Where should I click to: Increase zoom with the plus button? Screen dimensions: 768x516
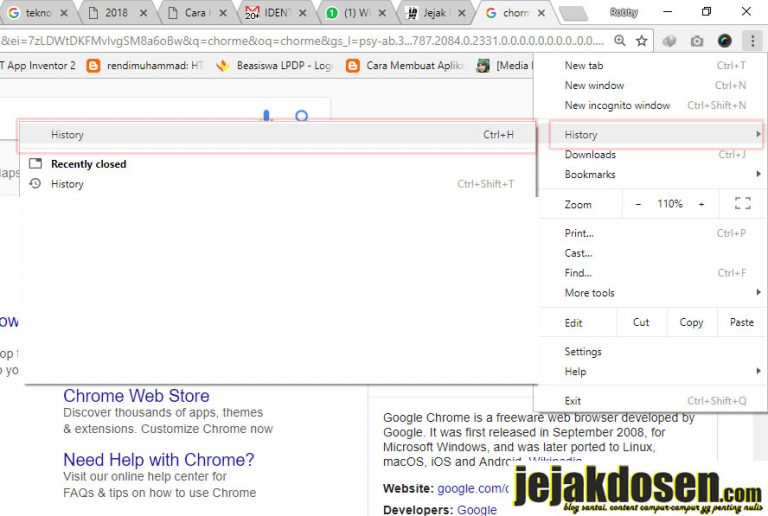[x=701, y=204]
